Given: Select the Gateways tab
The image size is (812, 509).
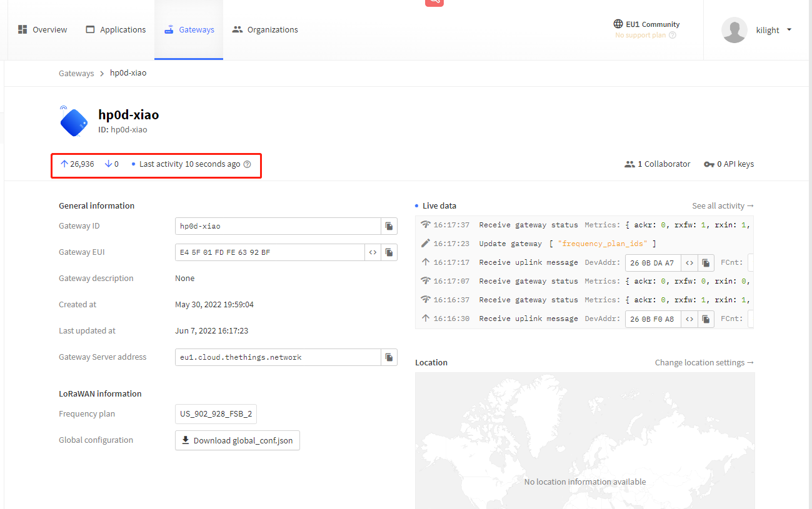Looking at the screenshot, I should pos(189,29).
